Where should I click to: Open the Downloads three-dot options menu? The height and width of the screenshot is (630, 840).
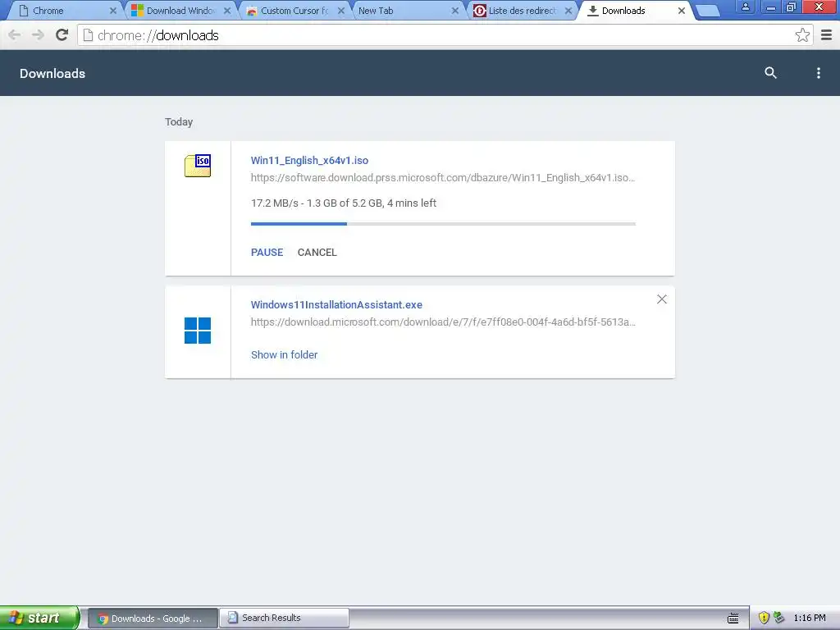tap(818, 73)
